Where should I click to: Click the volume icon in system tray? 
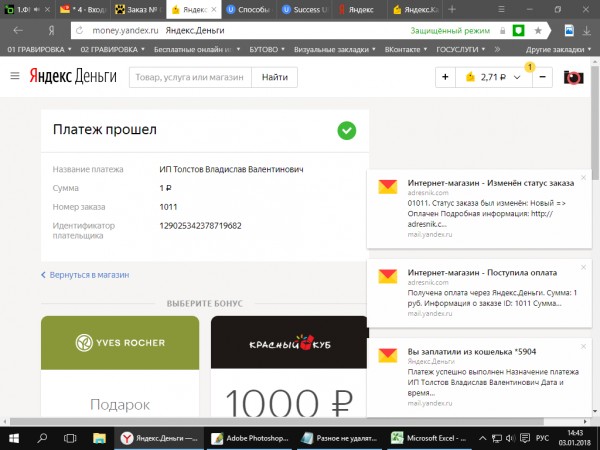tap(510, 438)
